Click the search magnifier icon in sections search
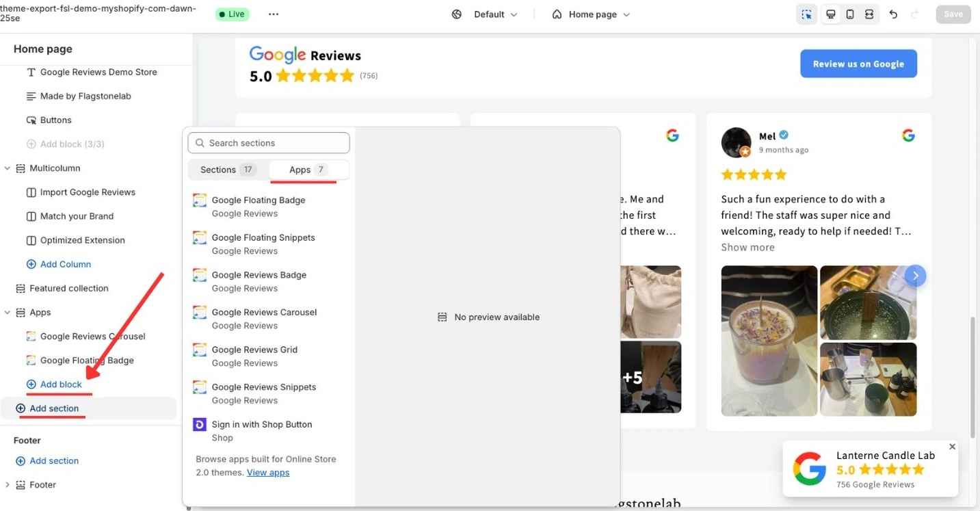 (200, 143)
